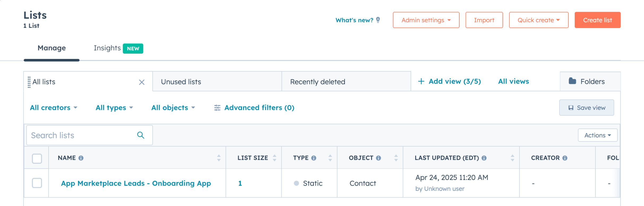Open the Folders panel button
Viewport: 644px width, 206px height.
590,81
